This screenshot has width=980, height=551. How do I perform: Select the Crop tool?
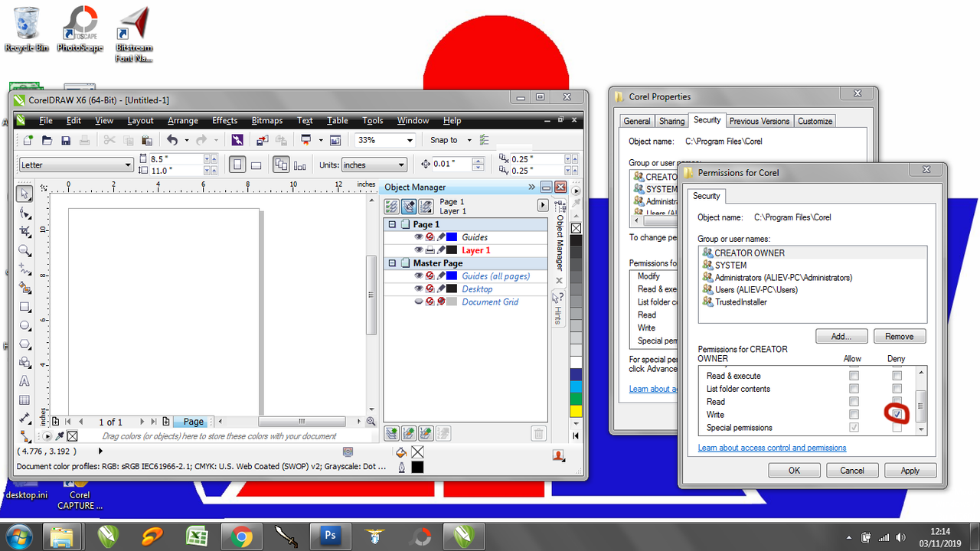(x=24, y=231)
